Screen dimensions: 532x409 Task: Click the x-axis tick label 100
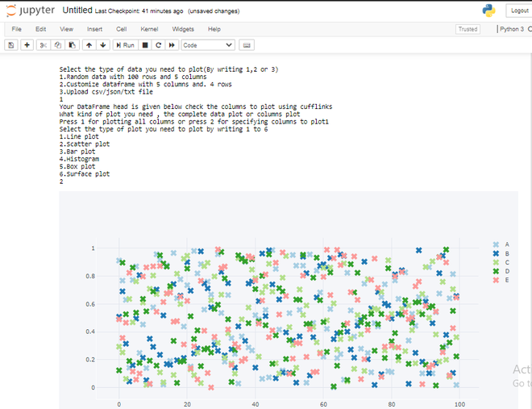tap(459, 404)
